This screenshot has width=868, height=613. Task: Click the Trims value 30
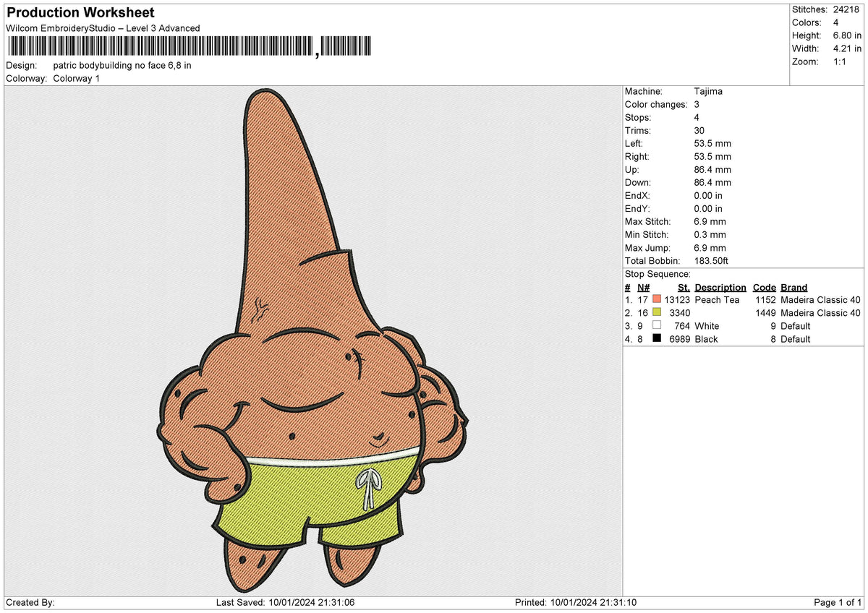[x=699, y=130]
